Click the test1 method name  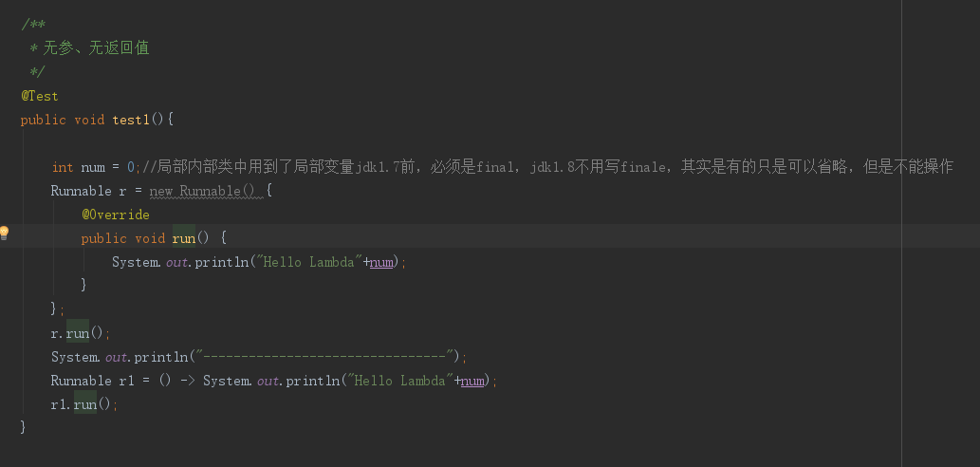(131, 120)
